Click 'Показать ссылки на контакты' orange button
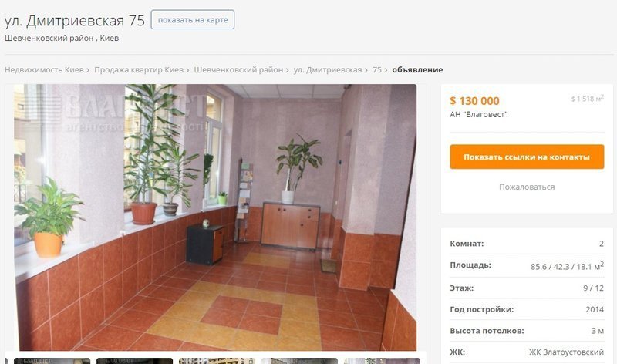The image size is (617, 364). point(527,157)
